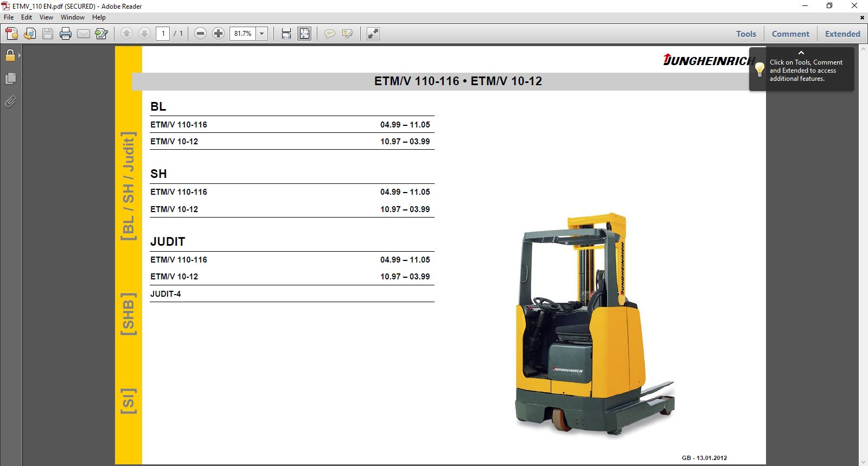Open the Attachments paperclip panel
This screenshot has width=868, height=466.
point(10,101)
